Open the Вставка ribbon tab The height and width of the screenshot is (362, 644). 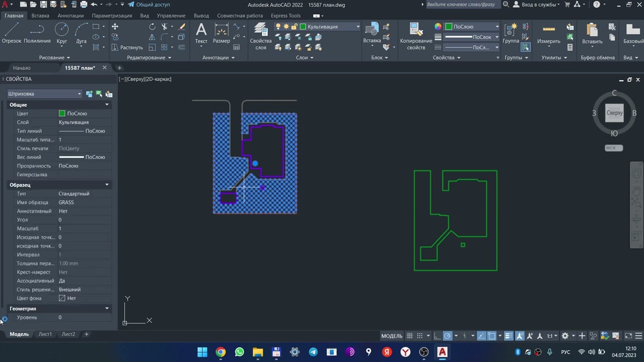tap(40, 16)
